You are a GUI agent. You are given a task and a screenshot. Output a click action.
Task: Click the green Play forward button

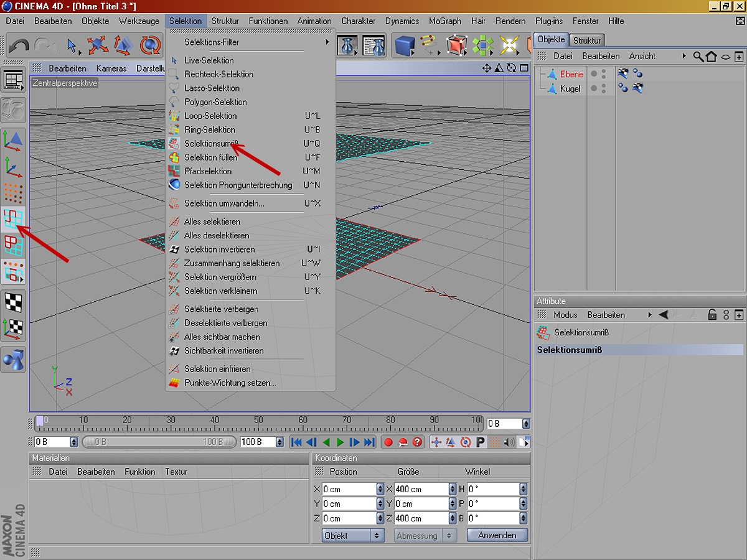(340, 442)
